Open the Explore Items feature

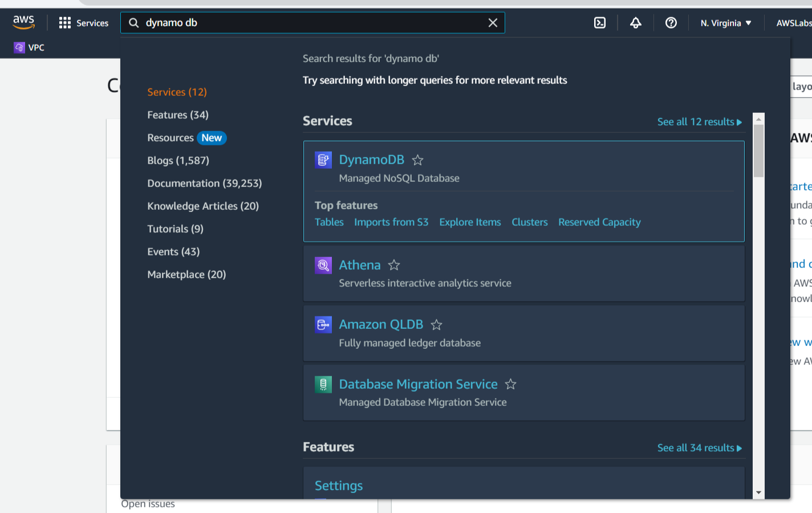pyautogui.click(x=470, y=222)
